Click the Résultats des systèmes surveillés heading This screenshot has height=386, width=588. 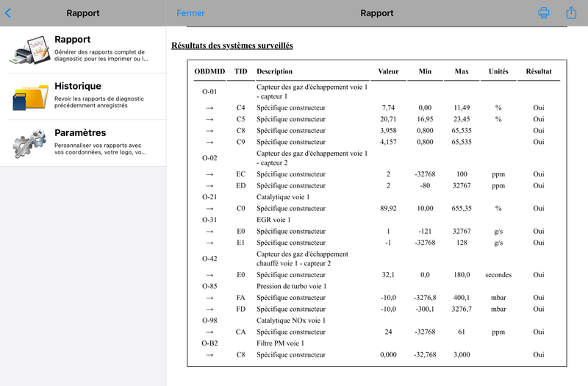click(x=232, y=46)
